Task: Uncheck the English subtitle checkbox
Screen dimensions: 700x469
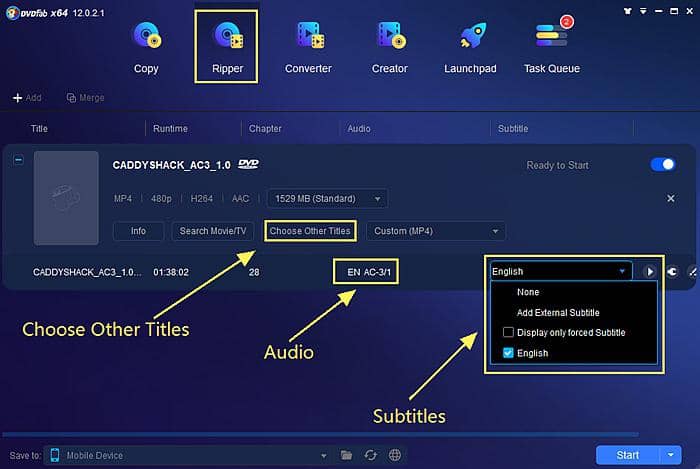Action: [508, 353]
